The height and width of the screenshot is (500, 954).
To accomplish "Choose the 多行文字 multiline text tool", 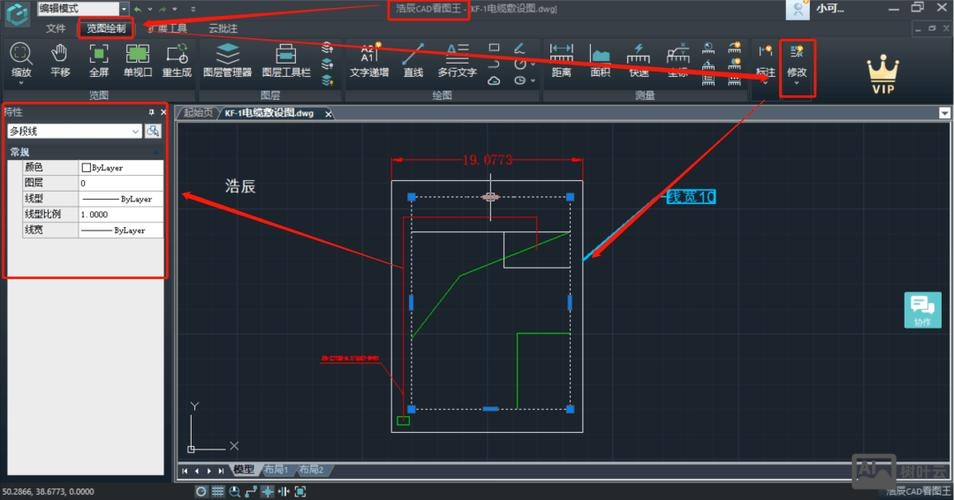I will pyautogui.click(x=457, y=60).
